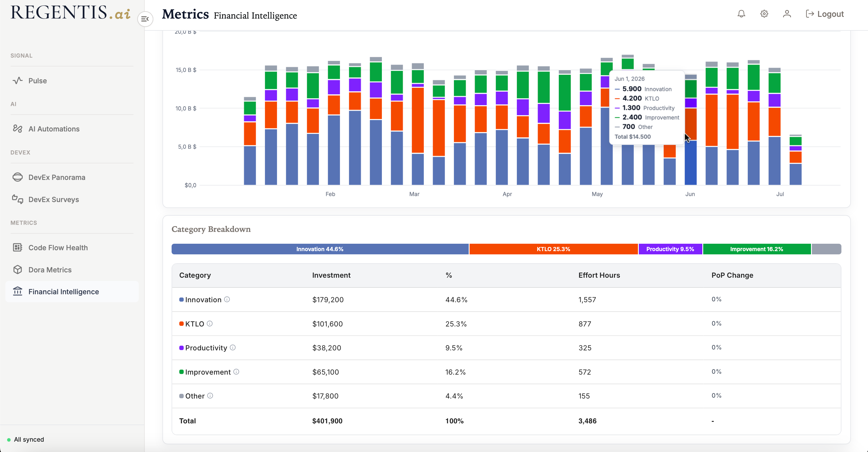Screen dimensions: 868x452
Task: Click the Financial Intelligence bank icon
Action: tap(17, 291)
